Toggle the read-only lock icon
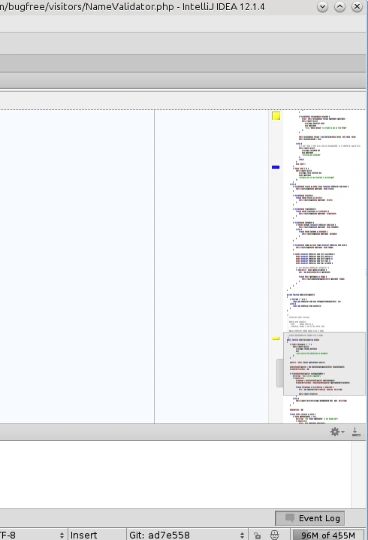The width and height of the screenshot is (368, 540). (x=257, y=535)
